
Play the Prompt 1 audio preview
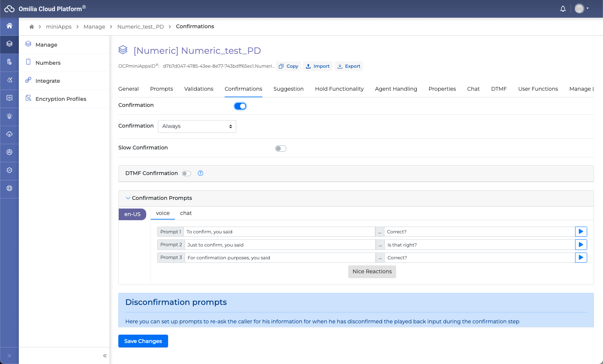[581, 232]
